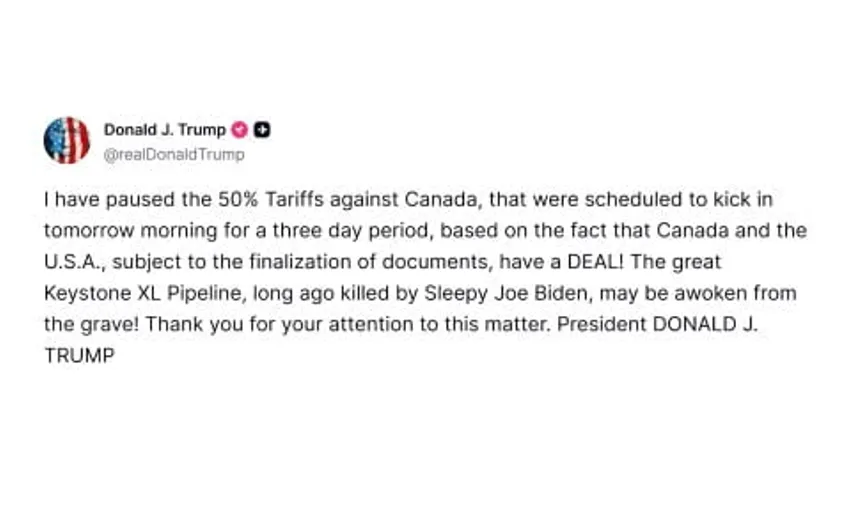Click "Sleepy Joe Biden" in the post
This screenshot has width=856, height=511.
(x=506, y=294)
